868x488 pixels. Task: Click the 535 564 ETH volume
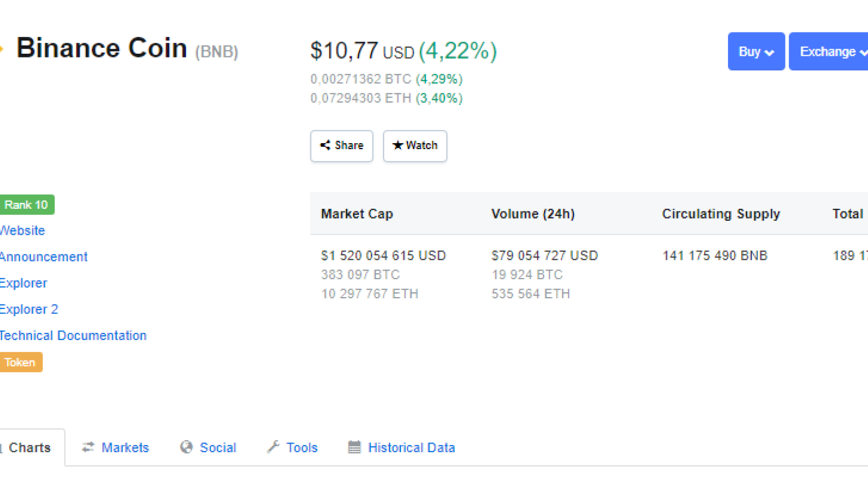point(531,293)
